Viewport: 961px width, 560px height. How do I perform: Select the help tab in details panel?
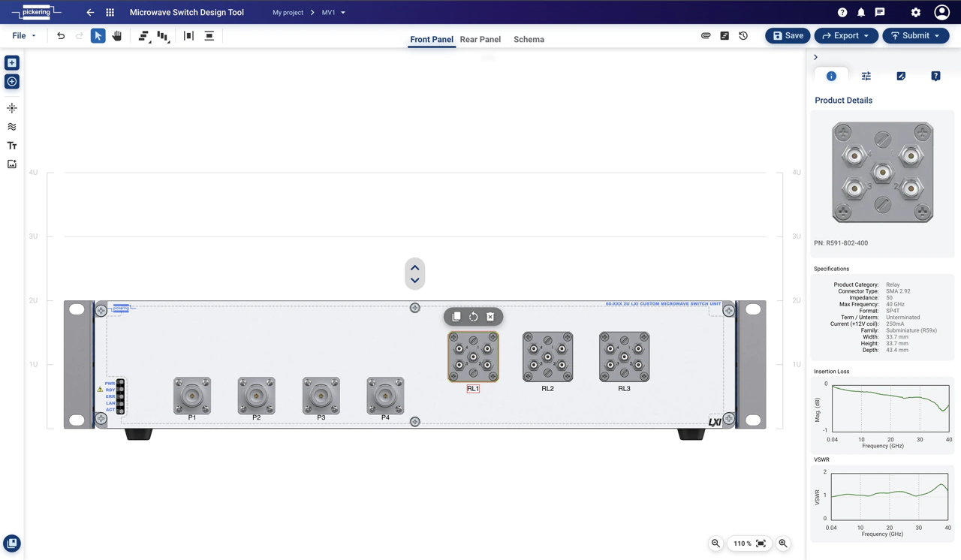(x=935, y=76)
